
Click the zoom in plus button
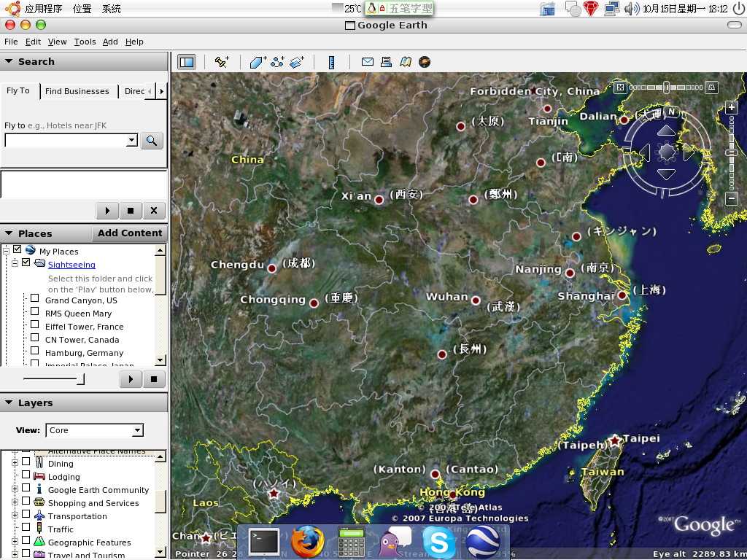click(732, 108)
